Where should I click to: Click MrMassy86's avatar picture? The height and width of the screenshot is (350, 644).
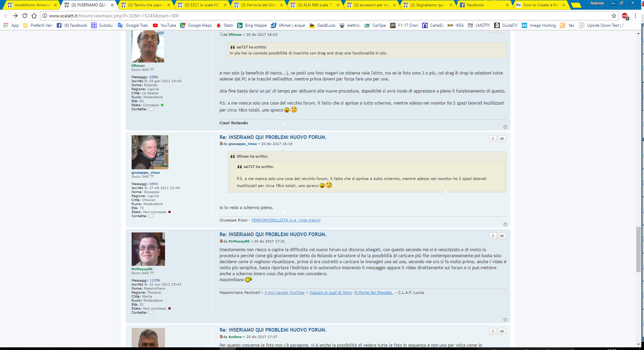coord(148,249)
